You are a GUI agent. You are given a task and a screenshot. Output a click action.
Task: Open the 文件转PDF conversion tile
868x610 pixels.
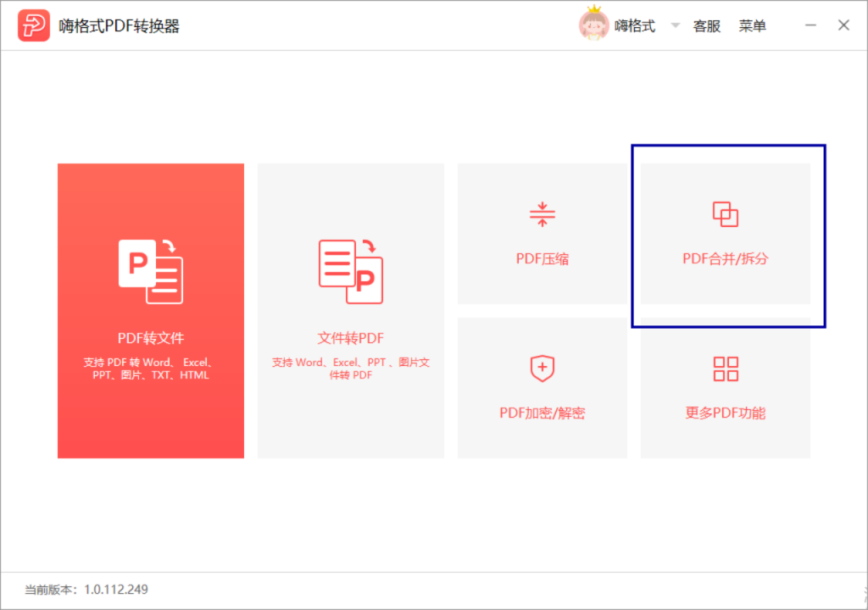tap(350, 311)
